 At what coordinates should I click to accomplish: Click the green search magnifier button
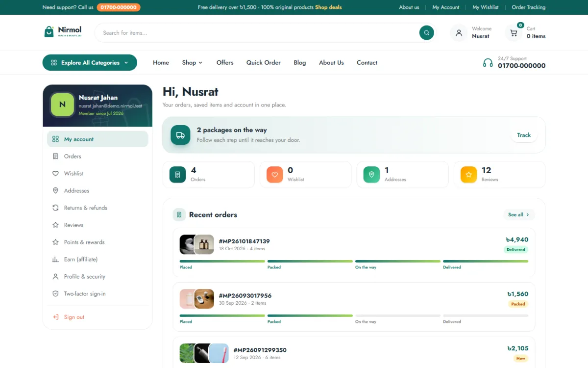(427, 33)
